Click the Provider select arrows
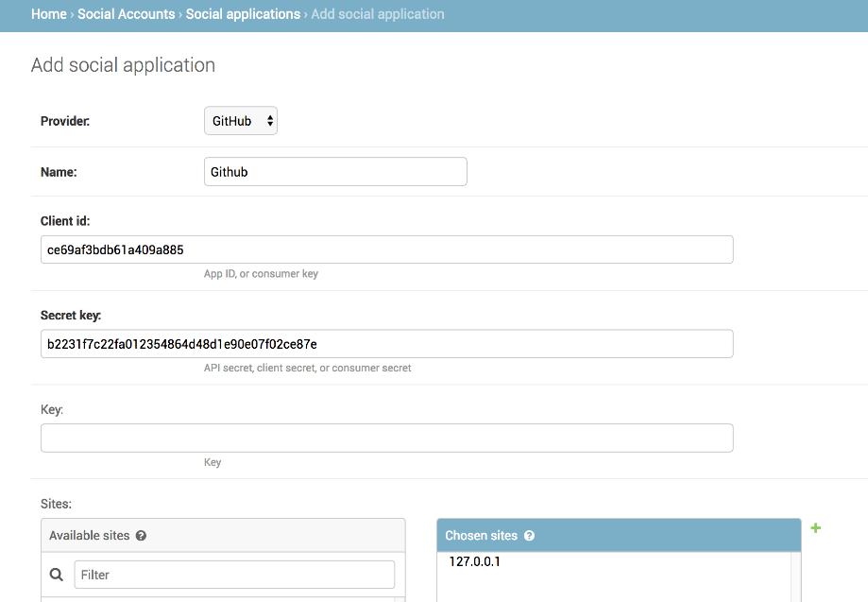The image size is (868, 602). point(270,121)
